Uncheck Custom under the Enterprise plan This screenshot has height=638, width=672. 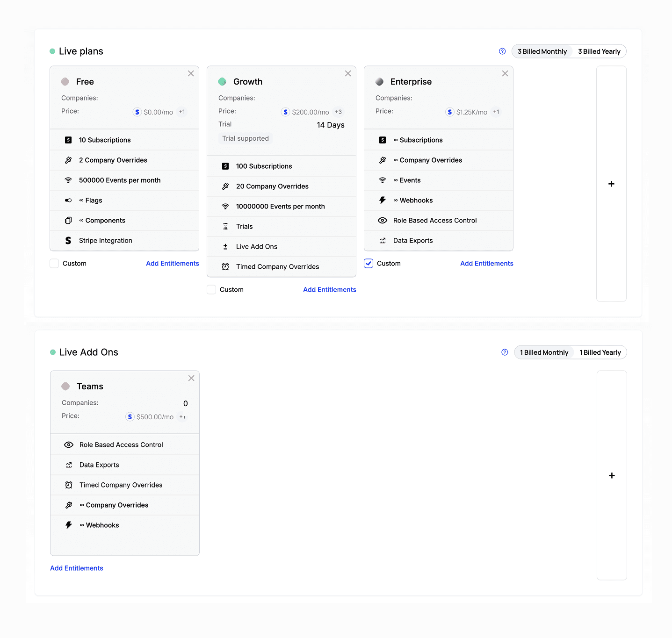coord(369,264)
